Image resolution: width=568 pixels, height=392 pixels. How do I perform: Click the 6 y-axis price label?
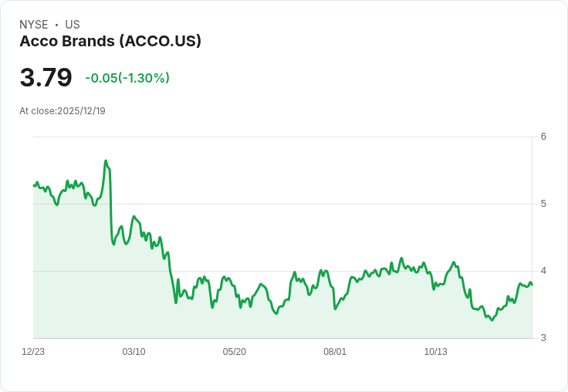click(543, 137)
